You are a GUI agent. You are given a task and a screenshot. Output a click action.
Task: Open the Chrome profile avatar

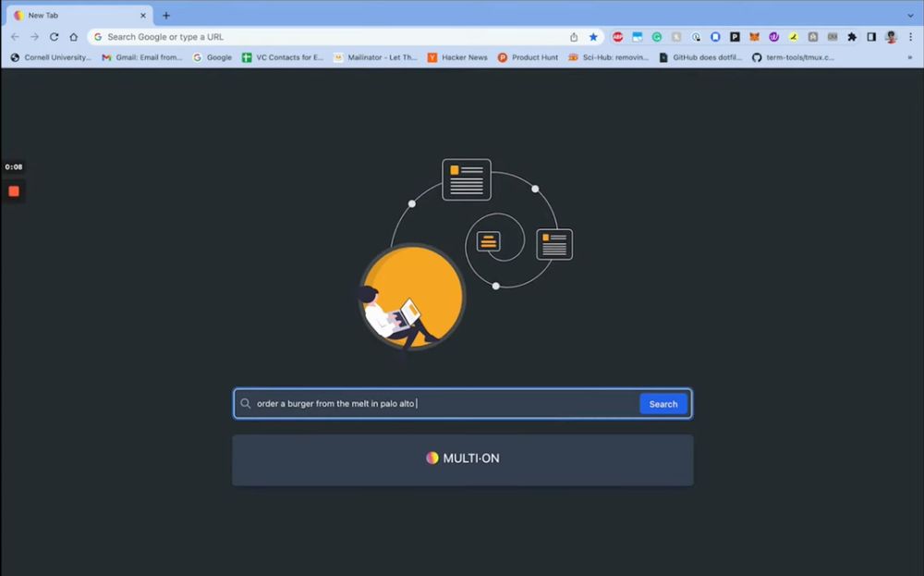[891, 37]
